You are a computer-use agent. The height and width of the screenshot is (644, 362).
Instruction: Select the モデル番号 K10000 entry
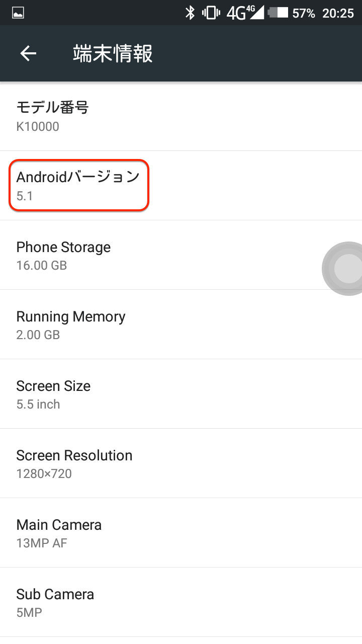click(181, 116)
